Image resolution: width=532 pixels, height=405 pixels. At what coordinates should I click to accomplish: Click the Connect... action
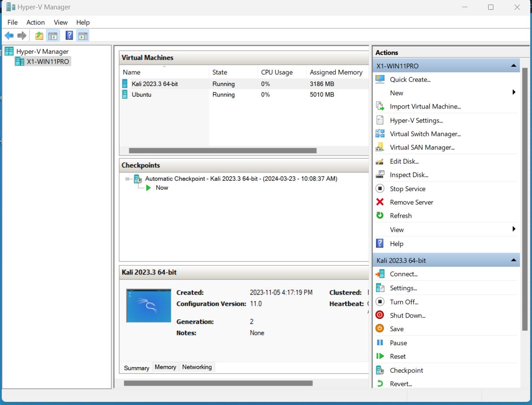[404, 274]
